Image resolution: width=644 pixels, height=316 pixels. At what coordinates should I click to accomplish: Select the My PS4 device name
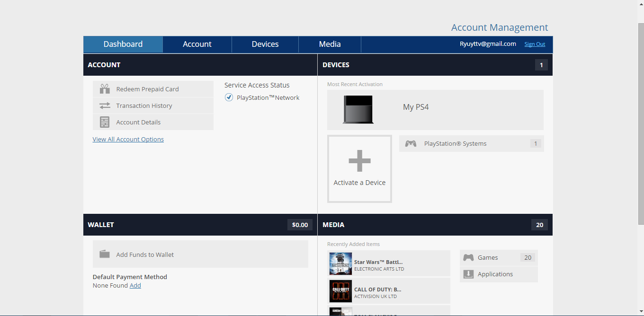pyautogui.click(x=416, y=107)
